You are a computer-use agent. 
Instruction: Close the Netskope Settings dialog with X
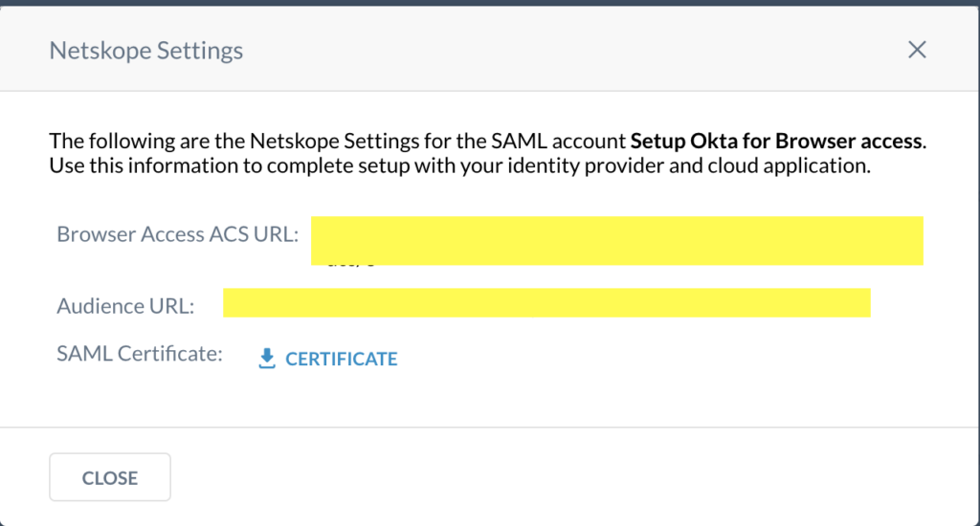coord(917,50)
